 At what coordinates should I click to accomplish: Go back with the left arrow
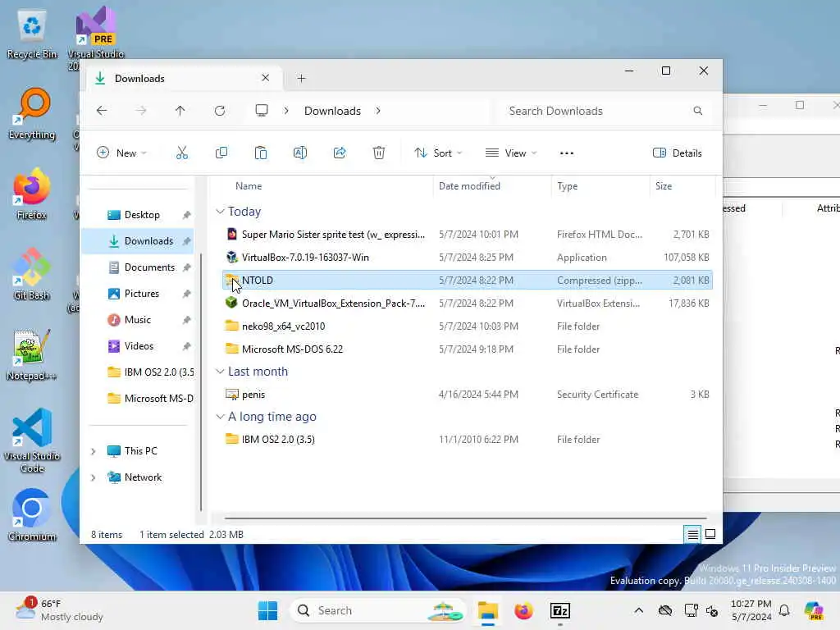102,111
